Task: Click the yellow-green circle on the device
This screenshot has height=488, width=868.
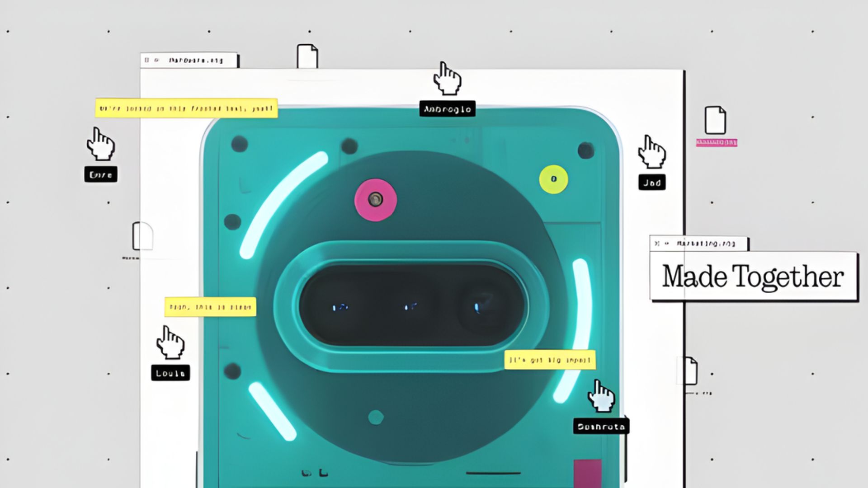Action: click(x=553, y=179)
